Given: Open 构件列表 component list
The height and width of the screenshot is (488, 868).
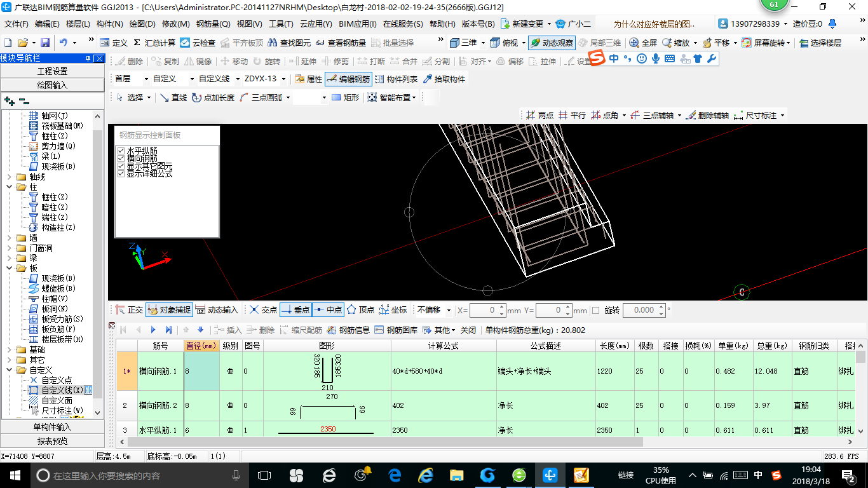Looking at the screenshot, I should tap(396, 79).
